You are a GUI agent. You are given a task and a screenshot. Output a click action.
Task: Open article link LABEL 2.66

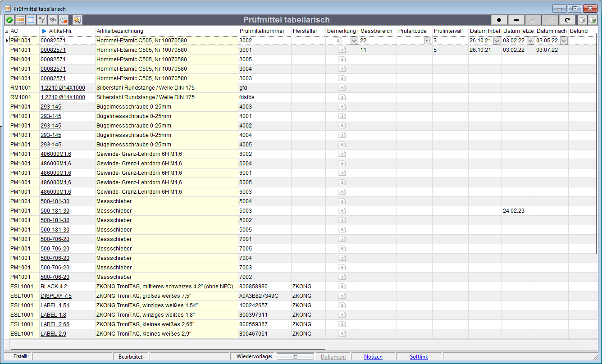coord(55,324)
